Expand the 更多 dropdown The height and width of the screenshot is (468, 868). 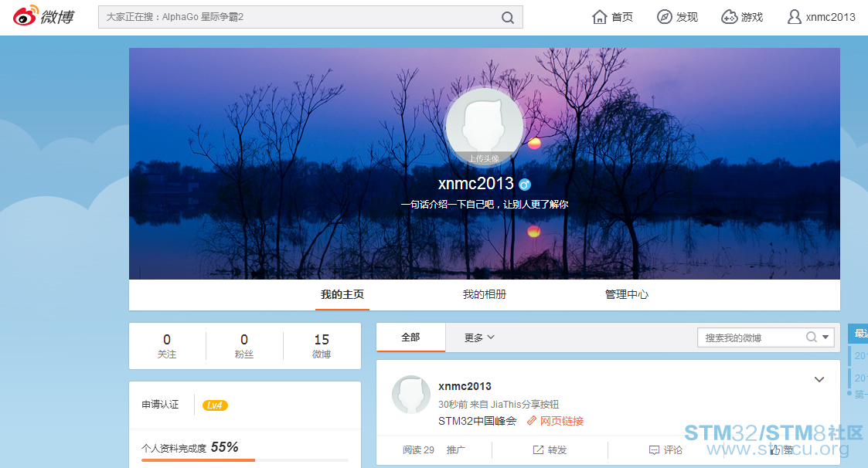(479, 337)
